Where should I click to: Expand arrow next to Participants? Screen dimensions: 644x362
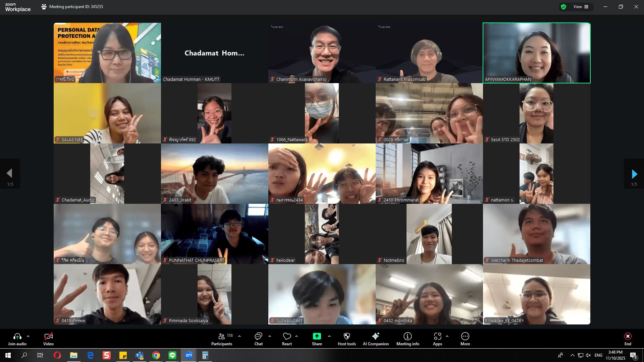click(239, 336)
